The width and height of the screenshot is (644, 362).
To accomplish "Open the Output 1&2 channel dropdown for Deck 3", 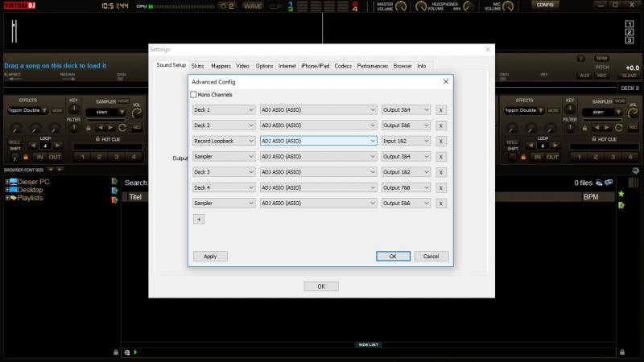I will [x=406, y=172].
